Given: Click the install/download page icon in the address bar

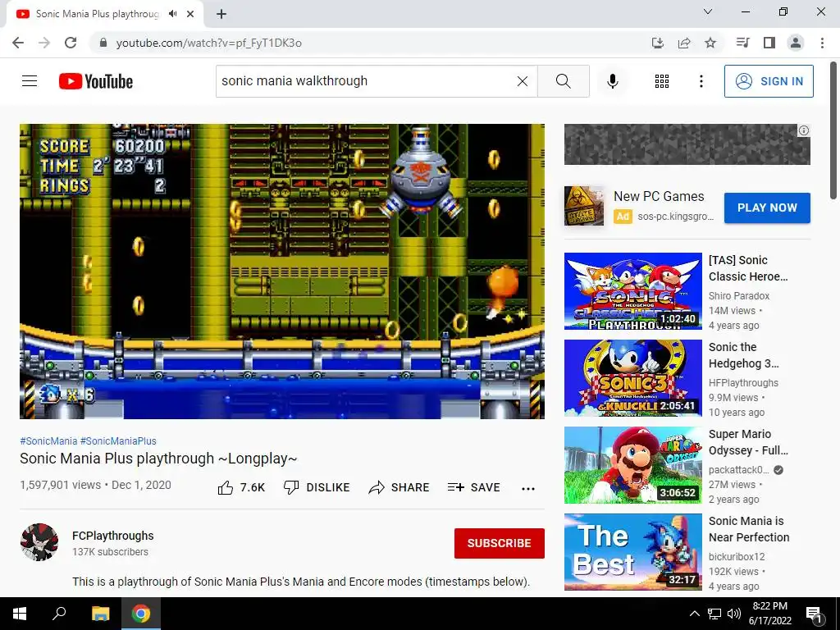Looking at the screenshot, I should pos(658,43).
